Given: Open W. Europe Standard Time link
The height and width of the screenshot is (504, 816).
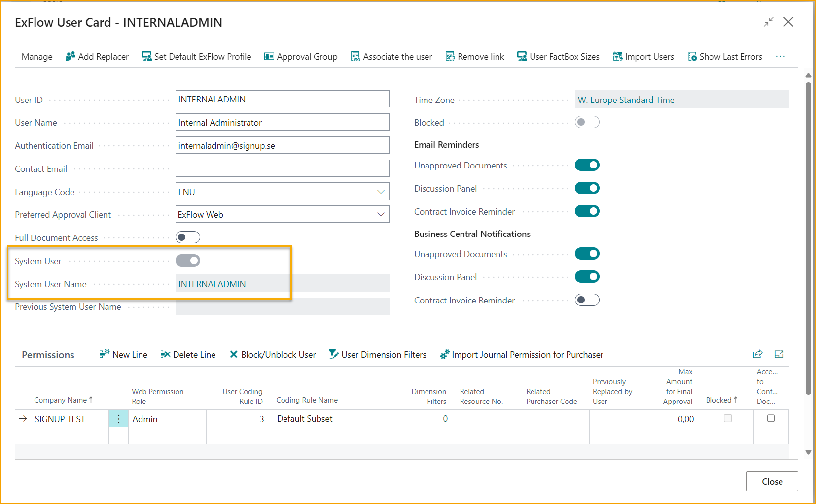Looking at the screenshot, I should click(x=626, y=100).
